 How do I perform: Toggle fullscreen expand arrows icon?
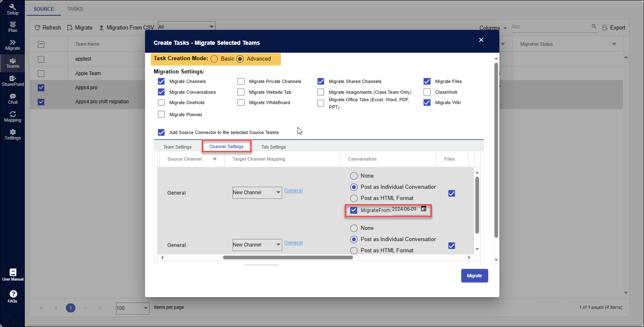point(12,319)
